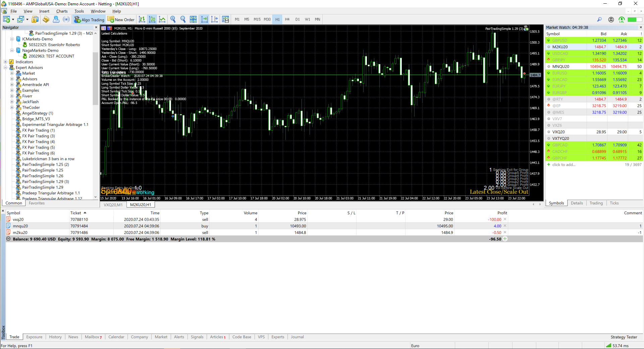The height and width of the screenshot is (349, 644).
Task: Select the M1 timeframe
Action: coord(237,19)
